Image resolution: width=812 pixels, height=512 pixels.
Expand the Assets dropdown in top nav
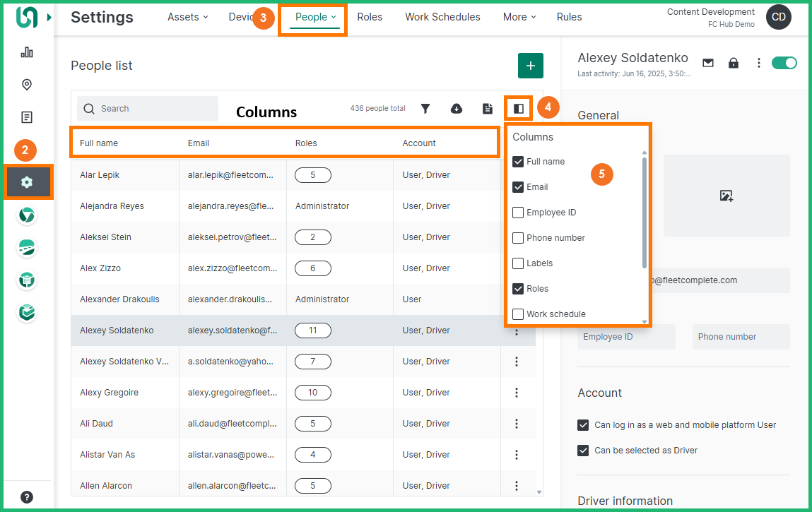(187, 17)
